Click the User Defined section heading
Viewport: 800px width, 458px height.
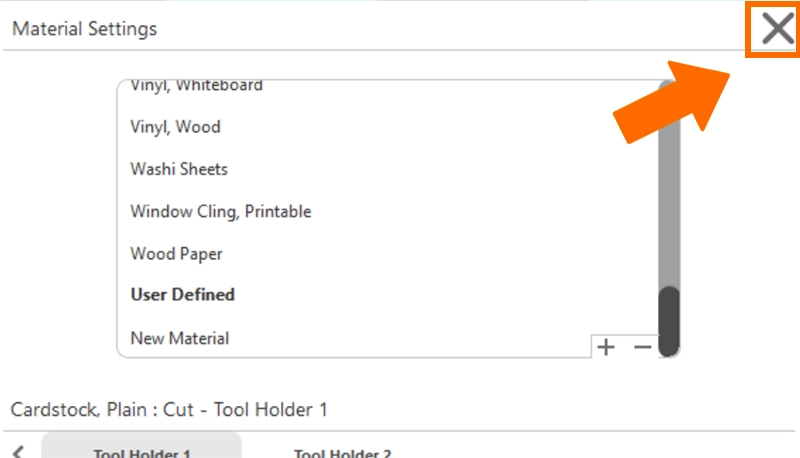click(x=182, y=295)
